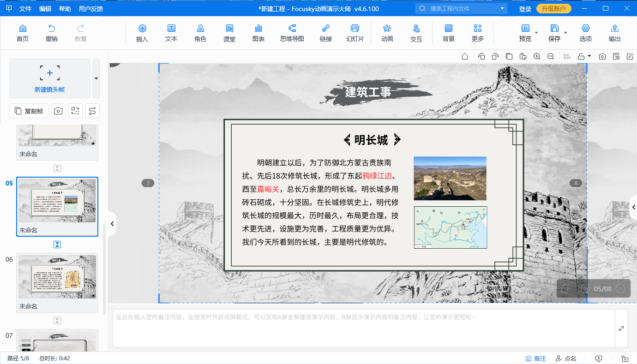Click the 复制帧 button
The height and width of the screenshot is (364, 637).
29,111
